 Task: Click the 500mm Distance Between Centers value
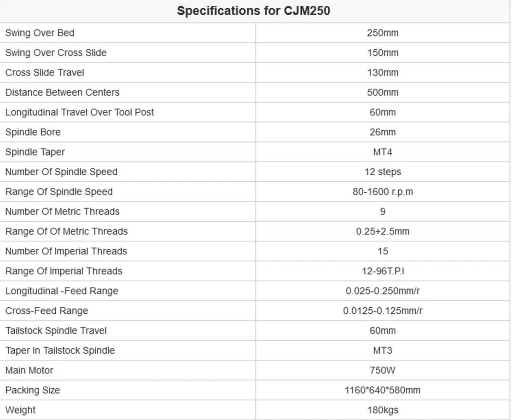coord(383,92)
